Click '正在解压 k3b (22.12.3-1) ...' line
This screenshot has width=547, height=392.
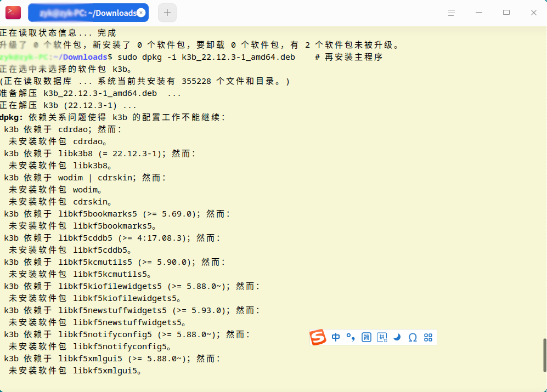click(68, 105)
